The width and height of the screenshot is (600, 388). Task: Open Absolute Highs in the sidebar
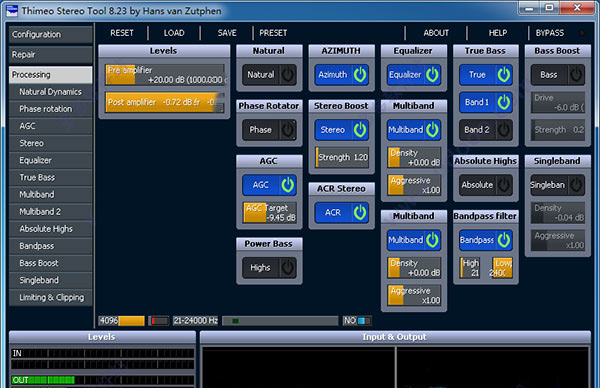(50, 229)
